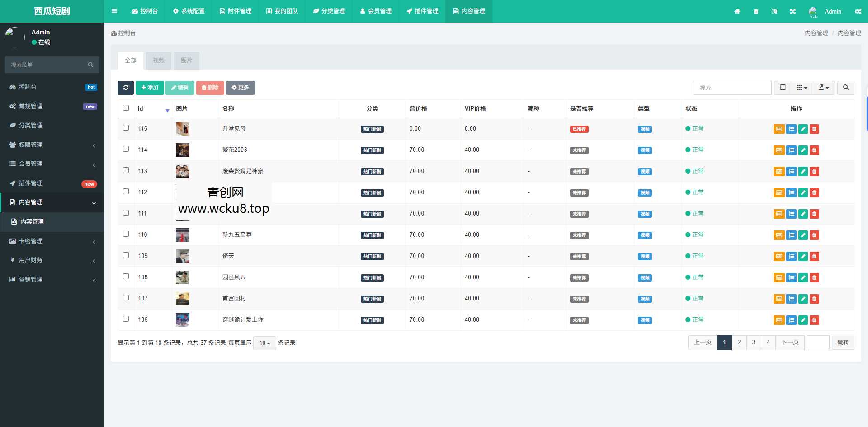The image size is (868, 427).
Task: Check the checkbox for row 114
Action: pos(126,149)
